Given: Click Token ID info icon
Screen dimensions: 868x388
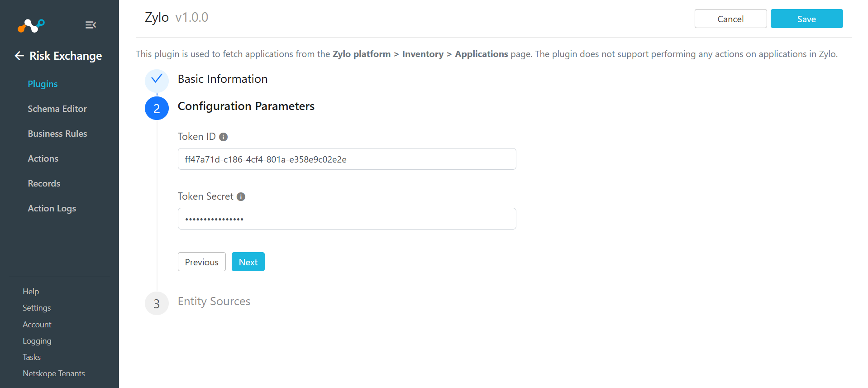Looking at the screenshot, I should (x=223, y=137).
